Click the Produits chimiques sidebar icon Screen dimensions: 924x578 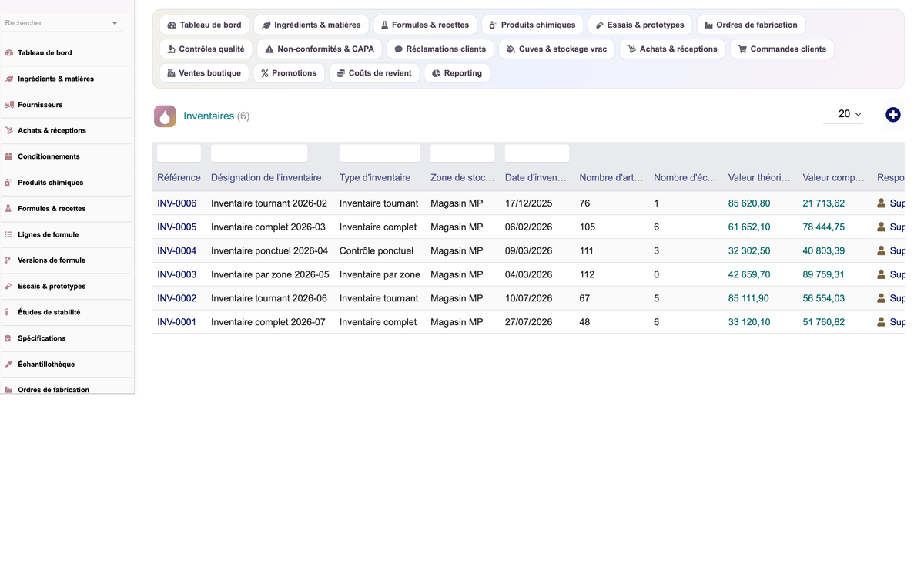click(9, 183)
